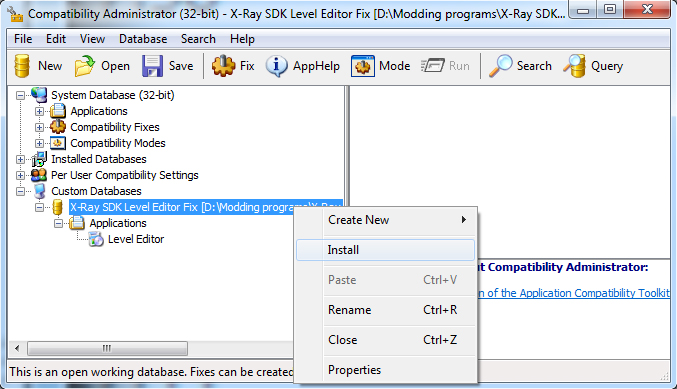Collapse the custom database Applications node
This screenshot has width=677, height=389.
pos(58,223)
